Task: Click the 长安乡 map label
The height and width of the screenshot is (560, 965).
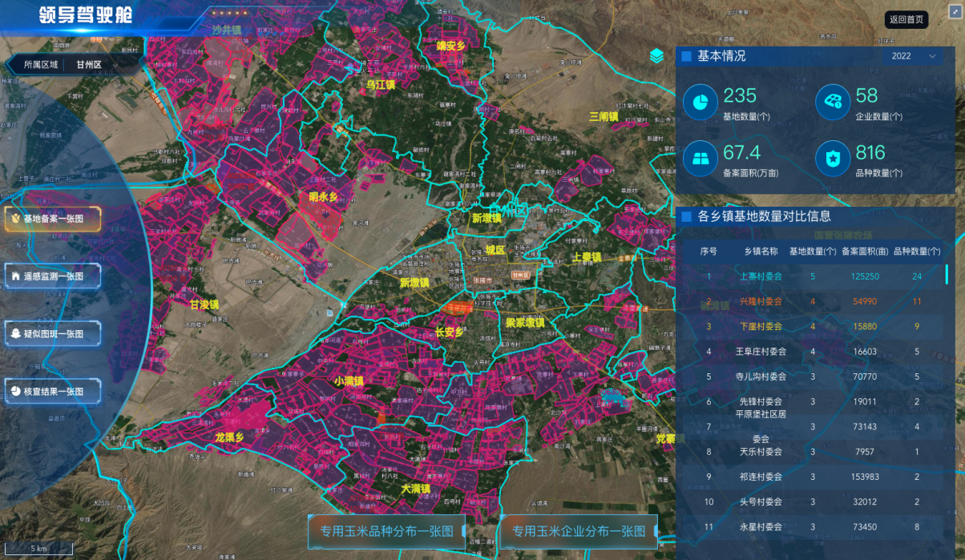Action: [x=449, y=332]
